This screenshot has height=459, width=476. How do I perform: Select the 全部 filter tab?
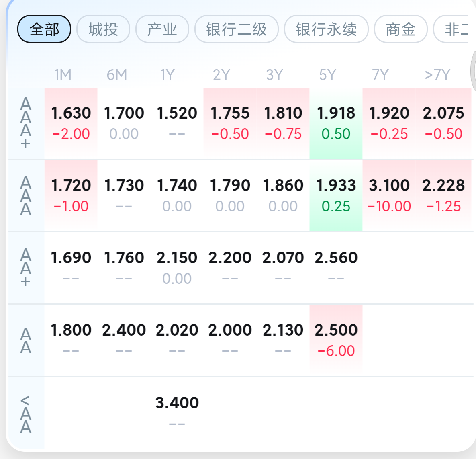pos(44,29)
